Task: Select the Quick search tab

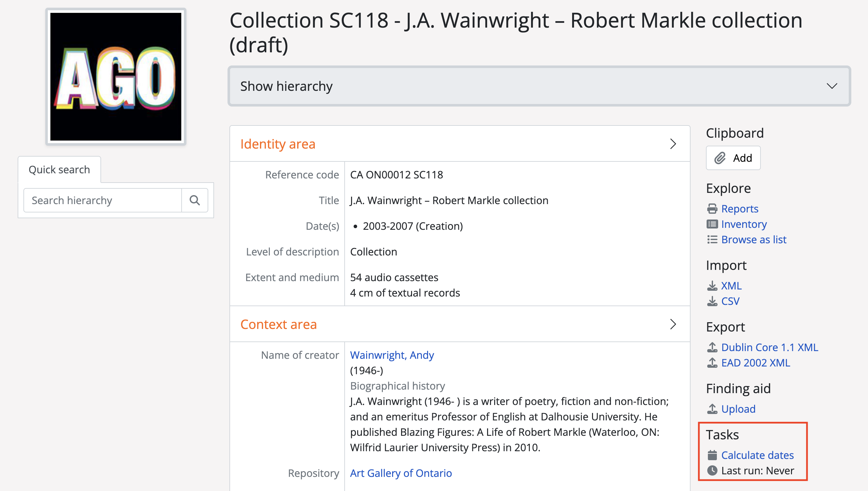Action: coord(59,170)
